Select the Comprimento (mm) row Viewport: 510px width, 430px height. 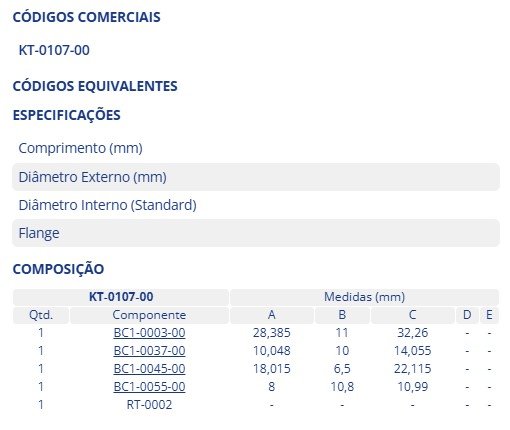pos(256,148)
